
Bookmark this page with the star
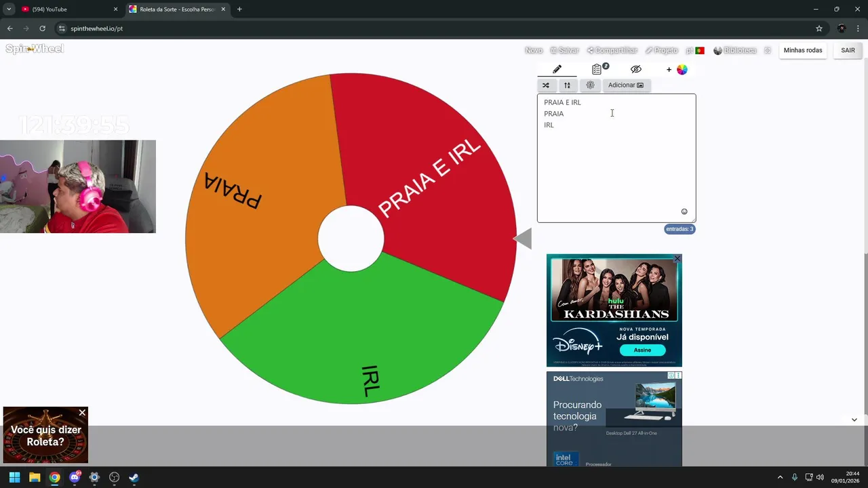pos(819,28)
